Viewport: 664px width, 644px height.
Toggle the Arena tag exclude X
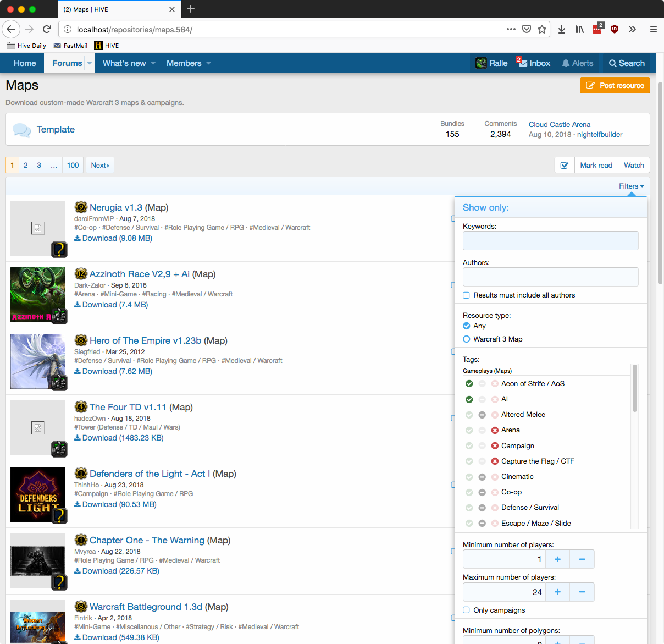tap(495, 430)
